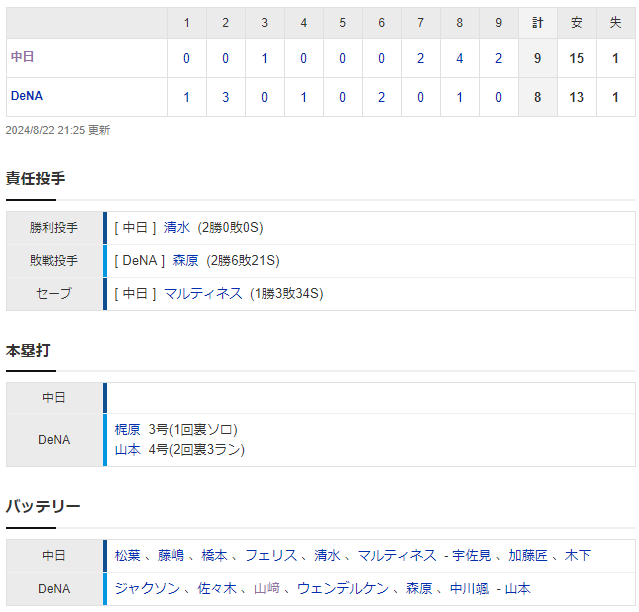Click the 敗戦投手 row label
The height and width of the screenshot is (612, 639).
tap(54, 260)
